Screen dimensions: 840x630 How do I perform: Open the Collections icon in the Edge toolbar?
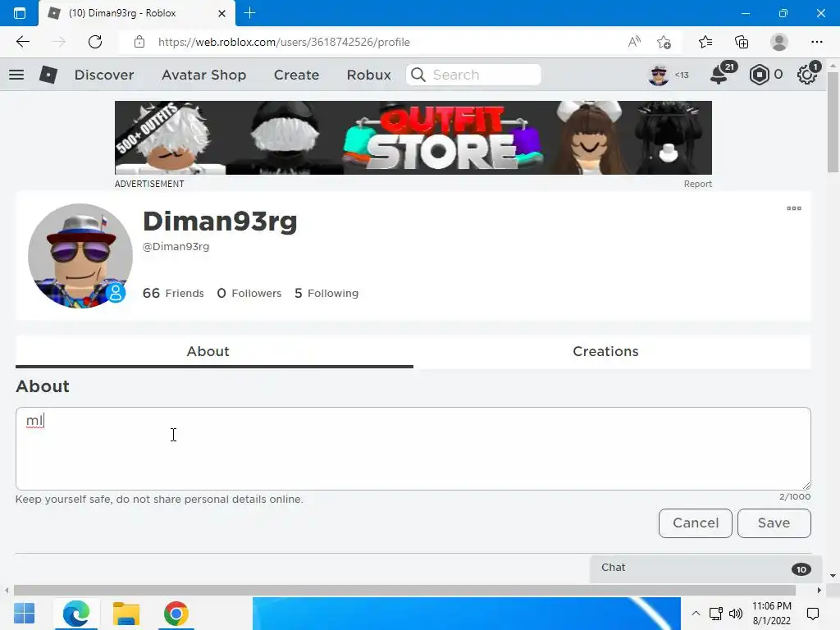(742, 42)
